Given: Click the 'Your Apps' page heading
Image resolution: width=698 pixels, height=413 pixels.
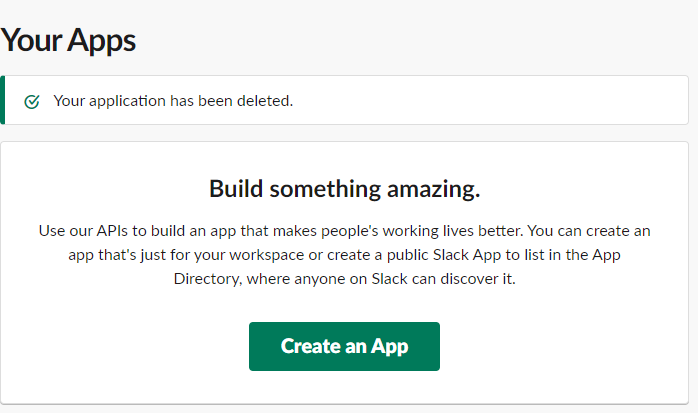Looking at the screenshot, I should [x=68, y=40].
